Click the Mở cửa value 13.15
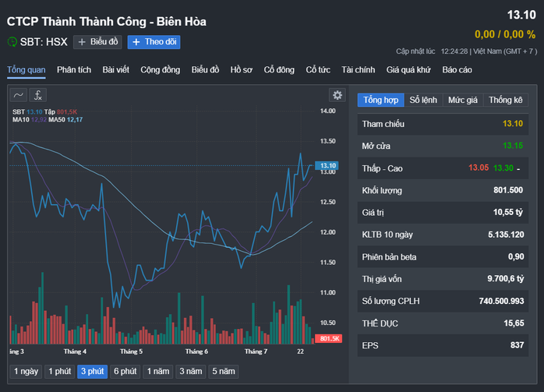544x392 pixels. (512, 146)
